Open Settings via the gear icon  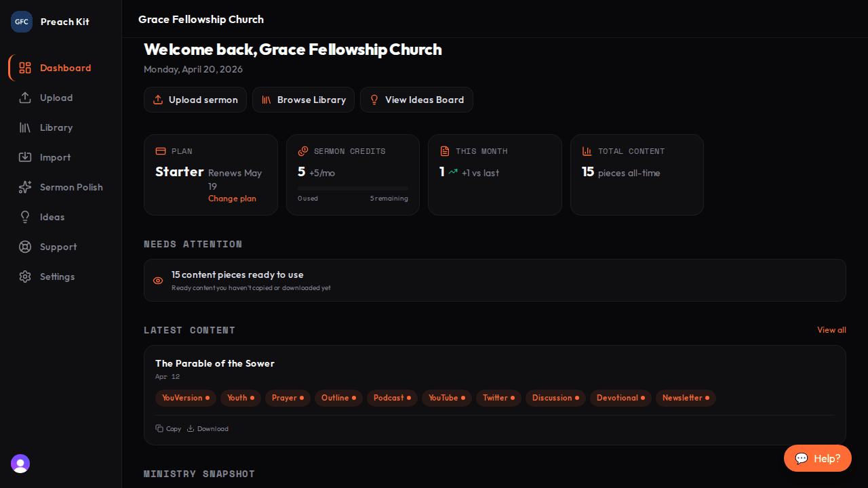(x=57, y=277)
